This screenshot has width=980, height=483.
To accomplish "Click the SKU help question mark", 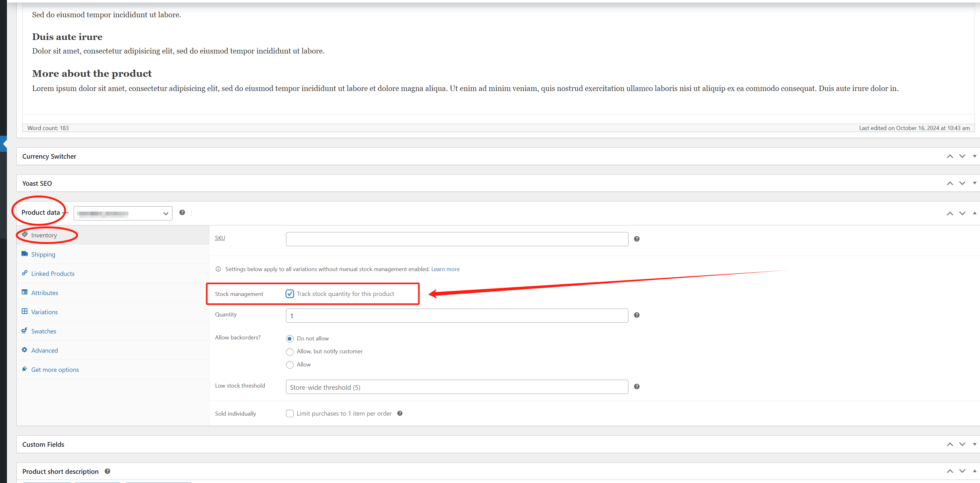I will 636,239.
